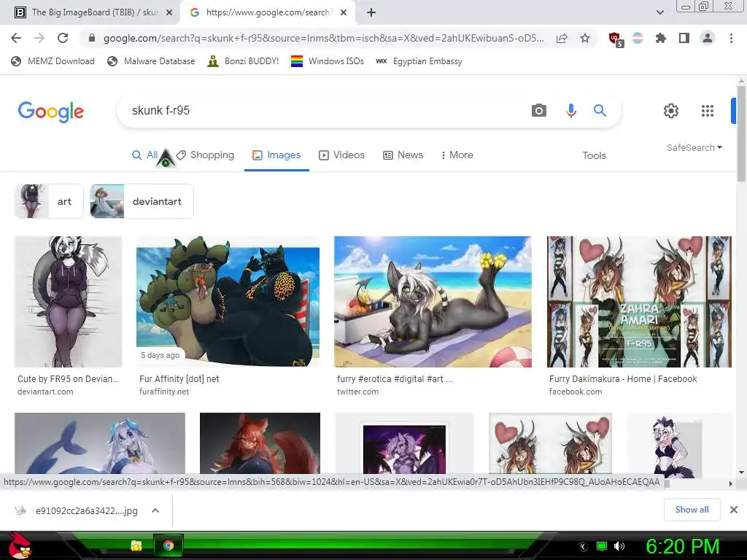The image size is (747, 560).
Task: Open the Bonzi BUDDY! bookmark
Action: pyautogui.click(x=243, y=61)
